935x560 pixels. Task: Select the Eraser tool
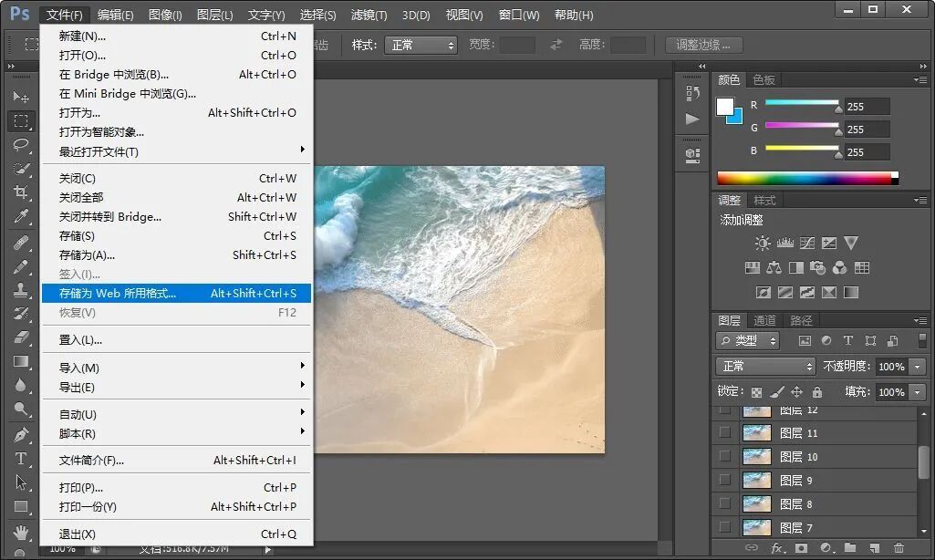pyautogui.click(x=21, y=337)
